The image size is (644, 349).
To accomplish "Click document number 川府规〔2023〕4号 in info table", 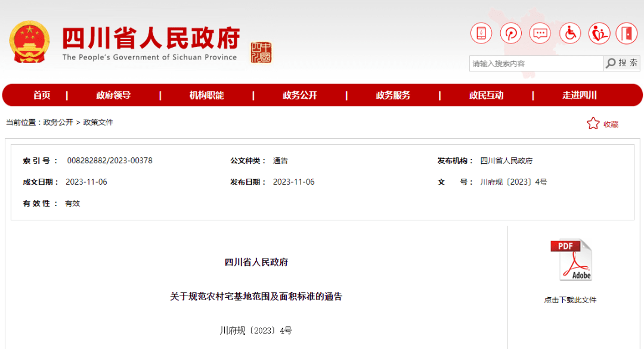I will point(513,182).
